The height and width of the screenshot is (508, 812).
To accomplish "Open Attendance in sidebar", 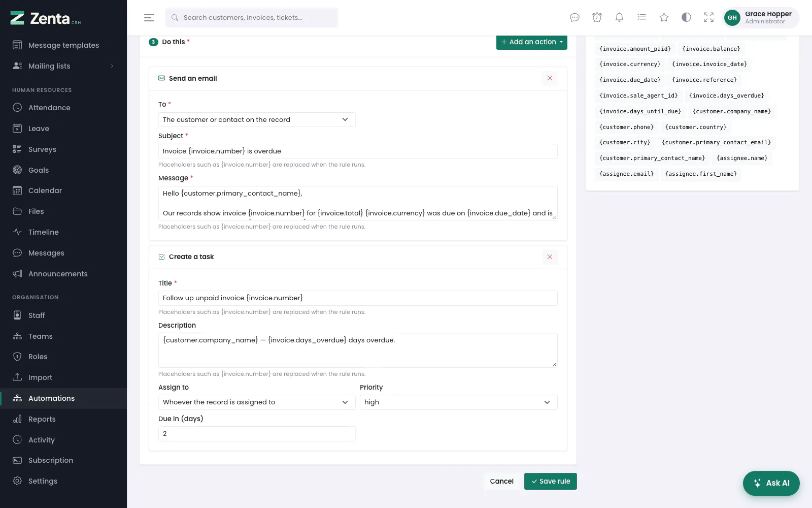I will (x=63, y=108).
